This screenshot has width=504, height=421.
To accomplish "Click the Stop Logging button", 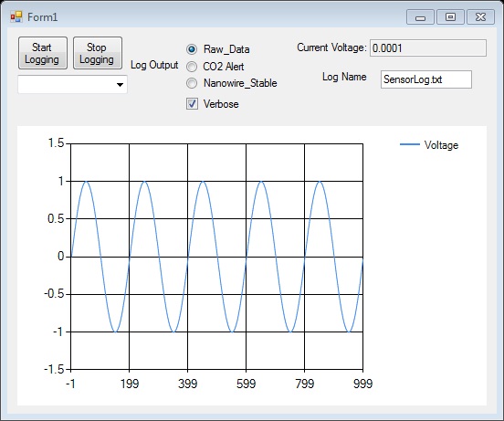I will click(98, 53).
